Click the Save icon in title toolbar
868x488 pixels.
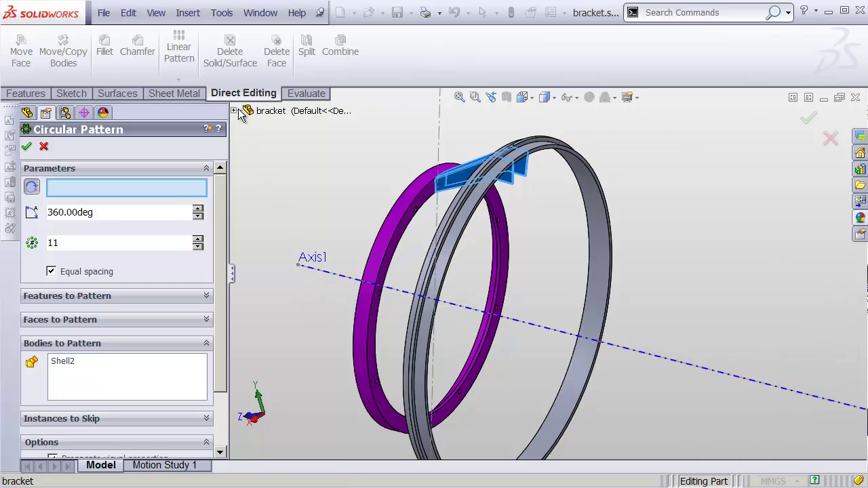coord(397,12)
